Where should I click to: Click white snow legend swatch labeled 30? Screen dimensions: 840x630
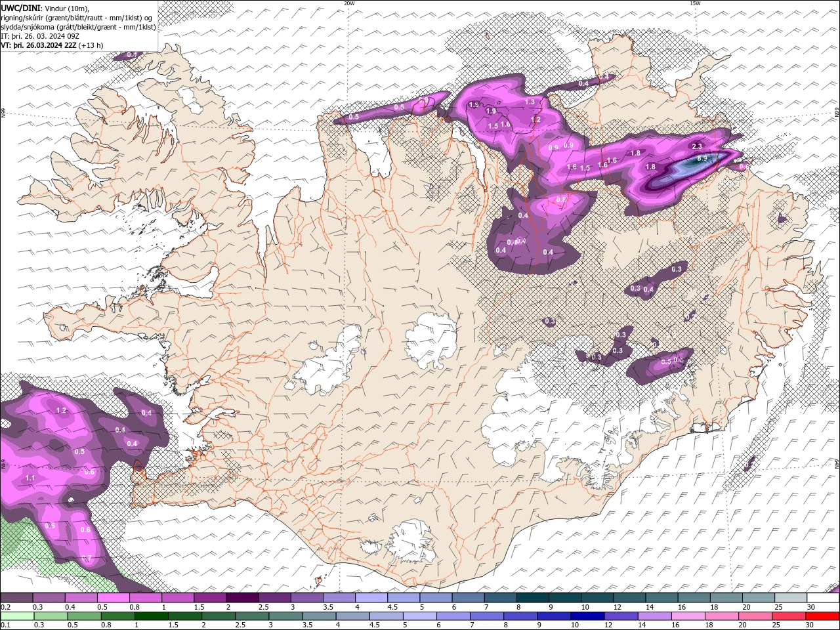pyautogui.click(x=823, y=598)
